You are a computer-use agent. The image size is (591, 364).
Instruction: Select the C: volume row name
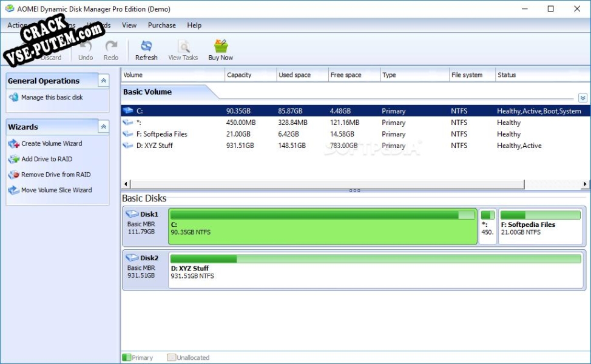tap(140, 111)
